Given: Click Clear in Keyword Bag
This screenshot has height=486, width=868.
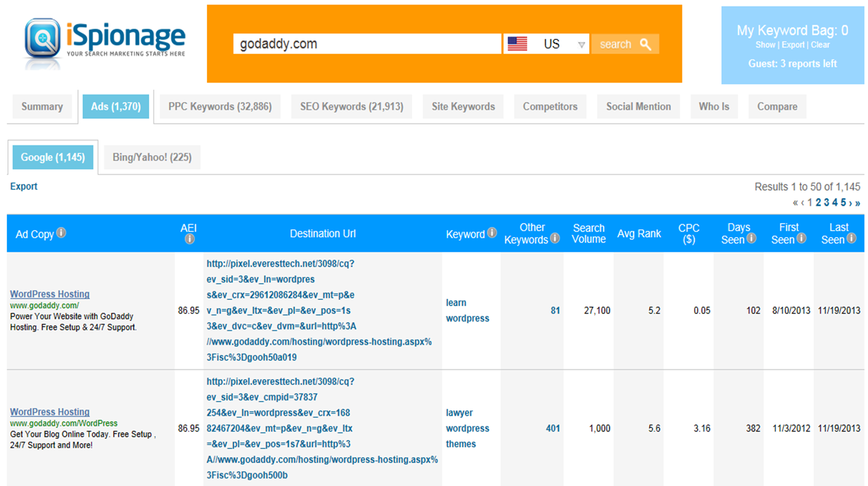Looking at the screenshot, I should pyautogui.click(x=820, y=44).
